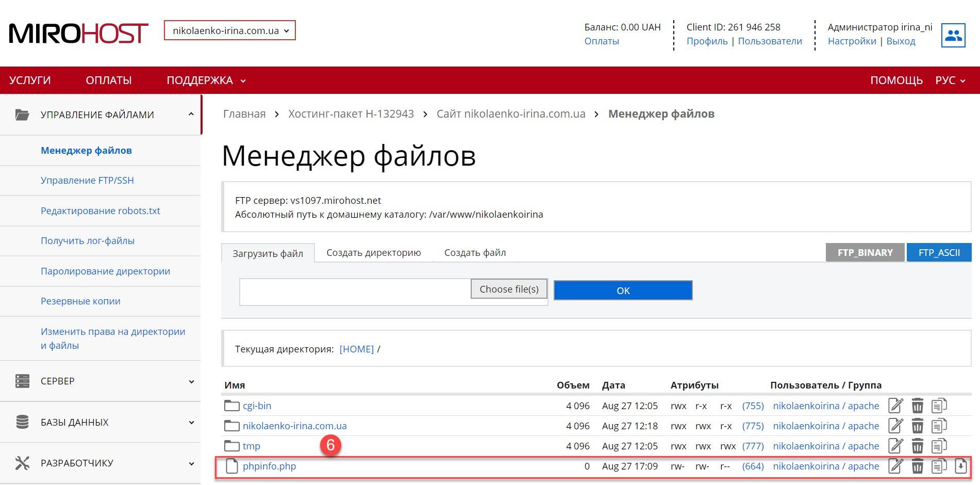This screenshot has height=485, width=980.
Task: Open the phpinfo.php file link
Action: point(269,466)
